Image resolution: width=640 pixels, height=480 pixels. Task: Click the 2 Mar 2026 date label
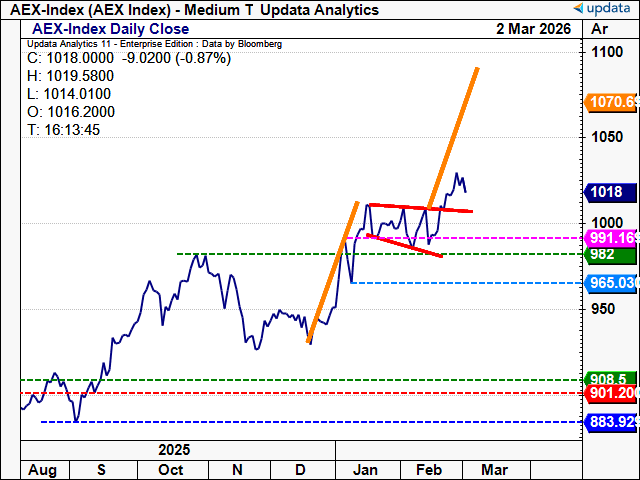pyautogui.click(x=530, y=29)
